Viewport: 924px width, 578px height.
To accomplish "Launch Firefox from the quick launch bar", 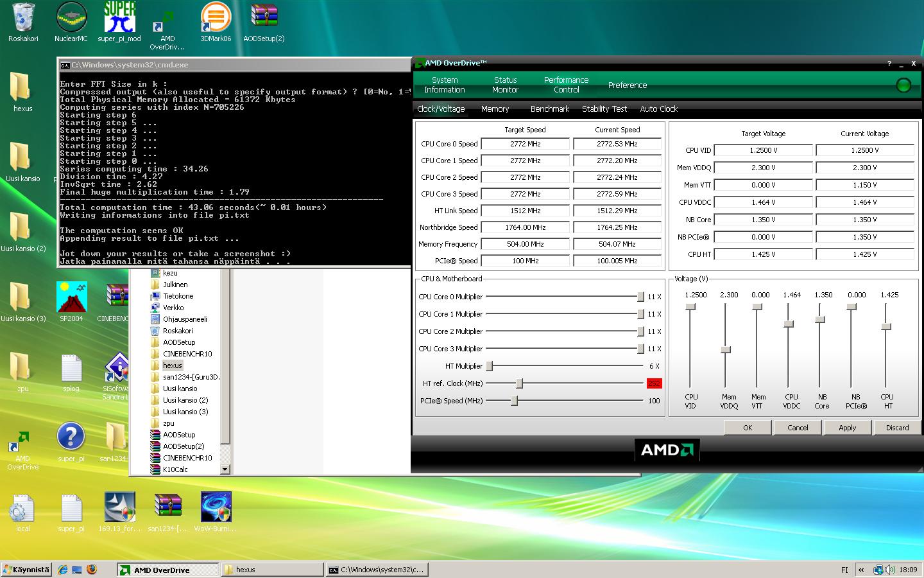I will 92,570.
